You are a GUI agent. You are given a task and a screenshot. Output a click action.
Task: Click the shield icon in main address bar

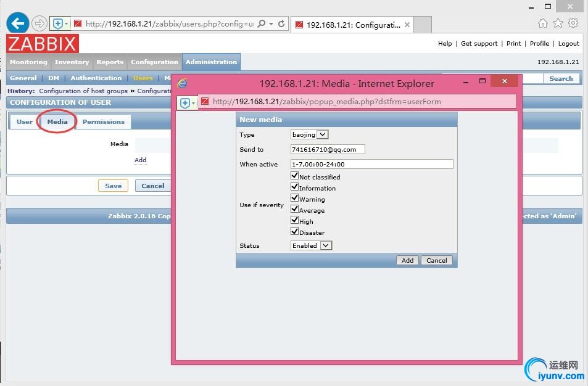coord(58,24)
